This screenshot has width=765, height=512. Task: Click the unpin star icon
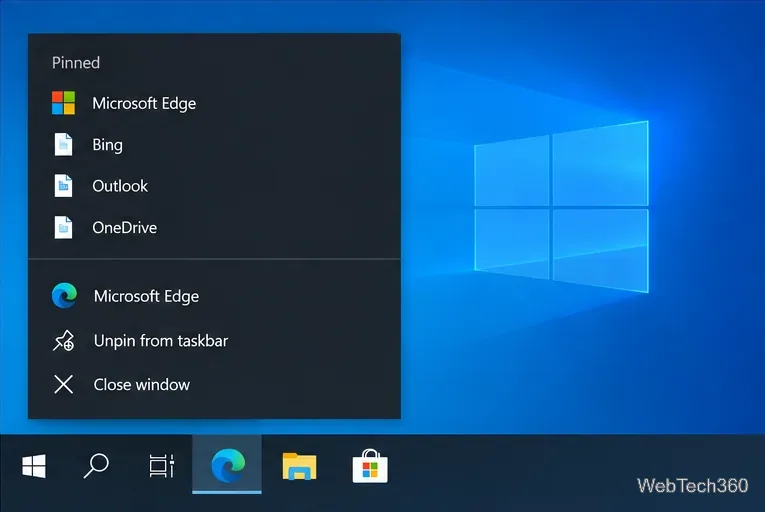[64, 341]
